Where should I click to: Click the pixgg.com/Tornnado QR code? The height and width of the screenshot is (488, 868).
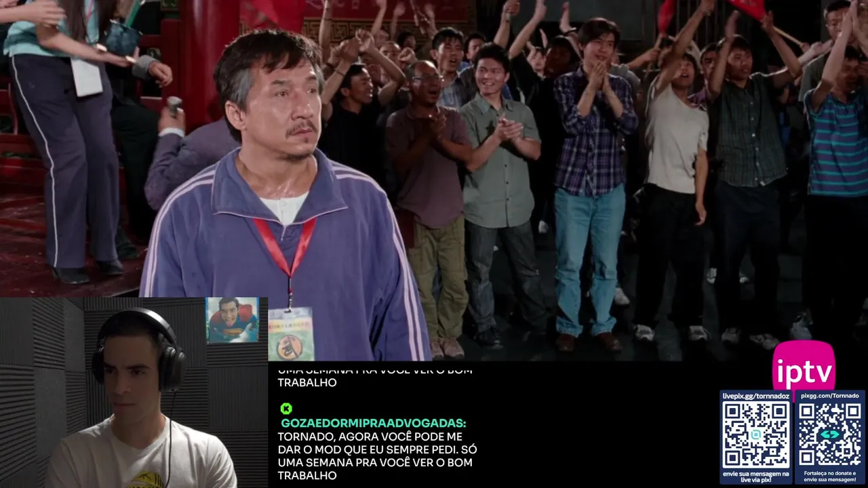(829, 434)
